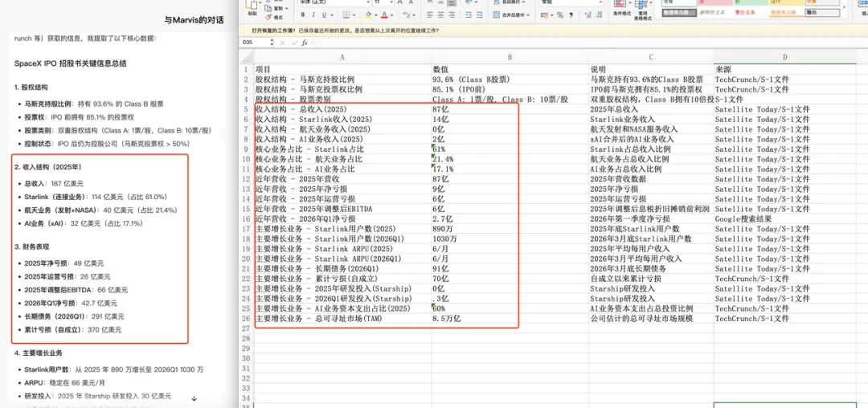Viewport: 868px width, 408px height.
Task: Click the red Font color A icon
Action: (384, 15)
